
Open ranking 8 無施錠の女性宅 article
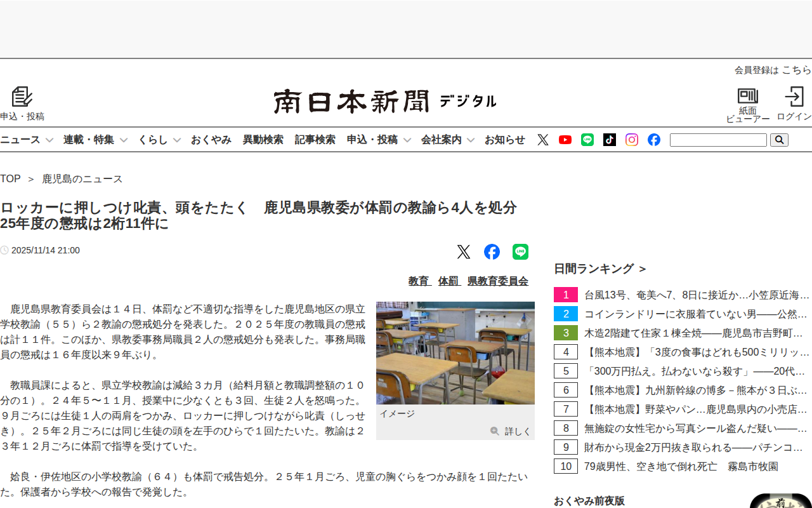697,428
